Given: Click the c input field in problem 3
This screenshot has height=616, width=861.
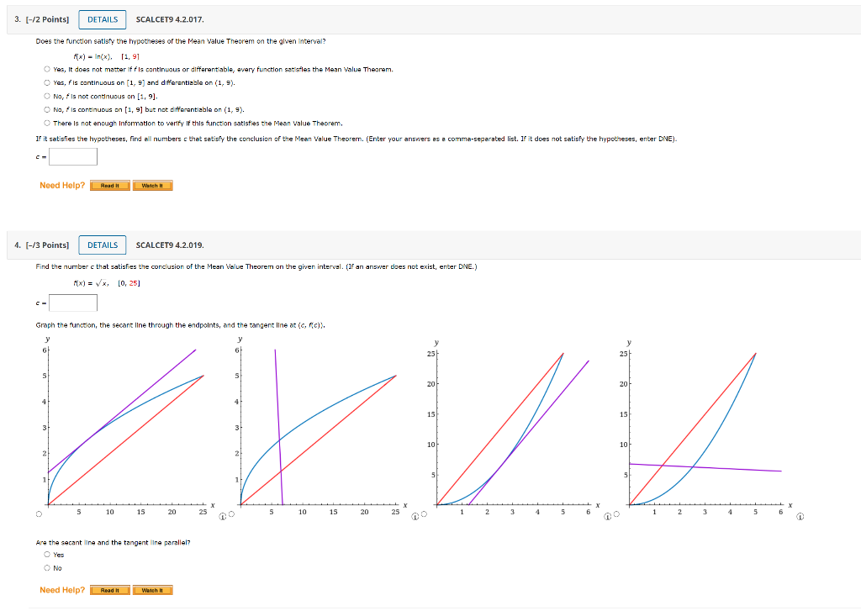Looking at the screenshot, I should [73, 156].
